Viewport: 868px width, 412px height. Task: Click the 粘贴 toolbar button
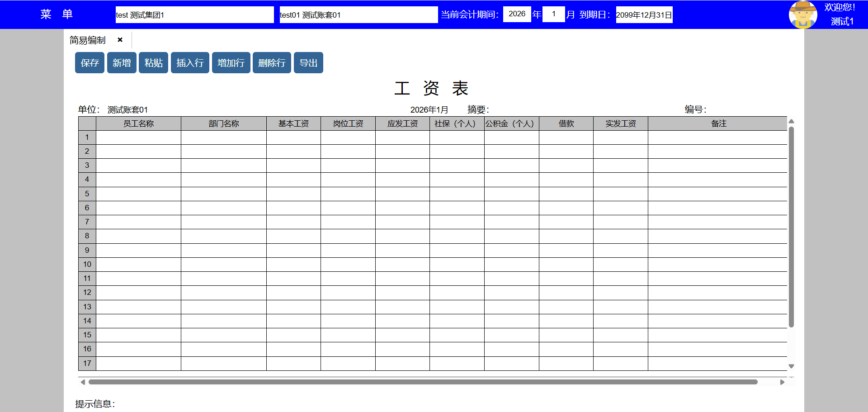pos(153,63)
